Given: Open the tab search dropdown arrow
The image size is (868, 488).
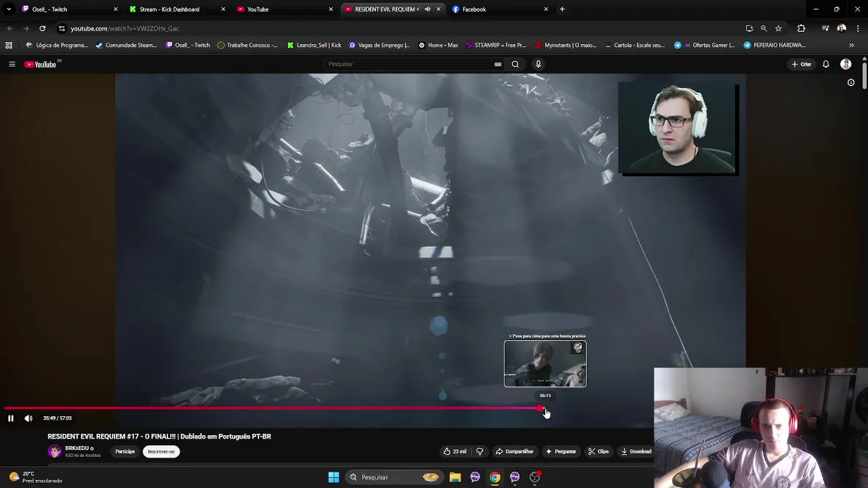Looking at the screenshot, I should (x=9, y=9).
